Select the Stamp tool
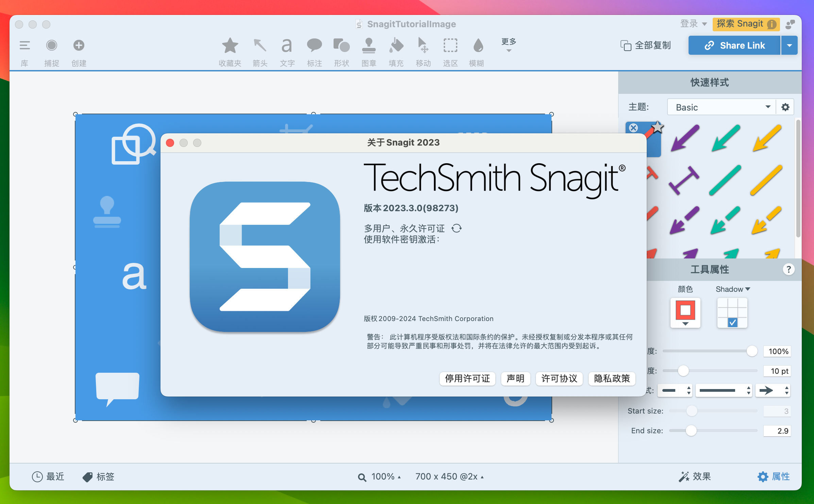This screenshot has width=814, height=504. pos(369,46)
